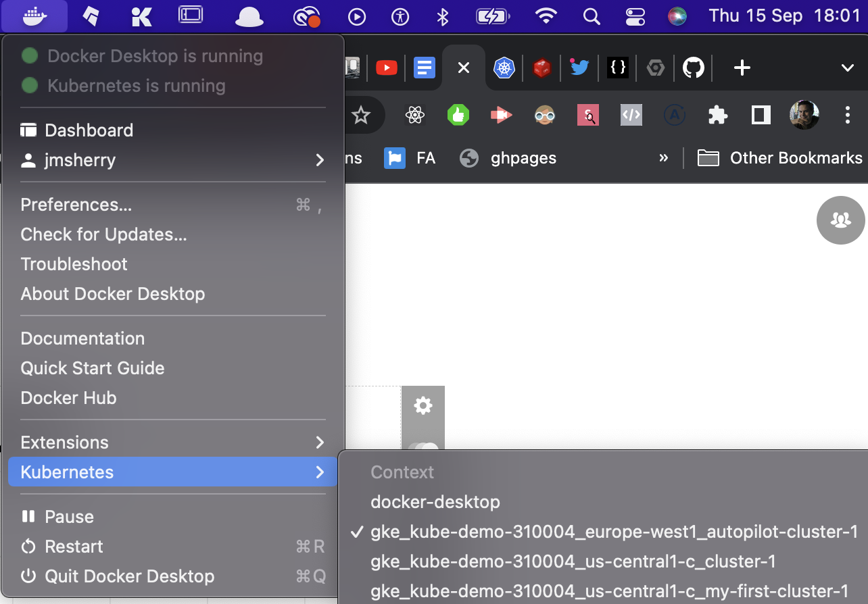Click the date and time clock

pos(784,16)
